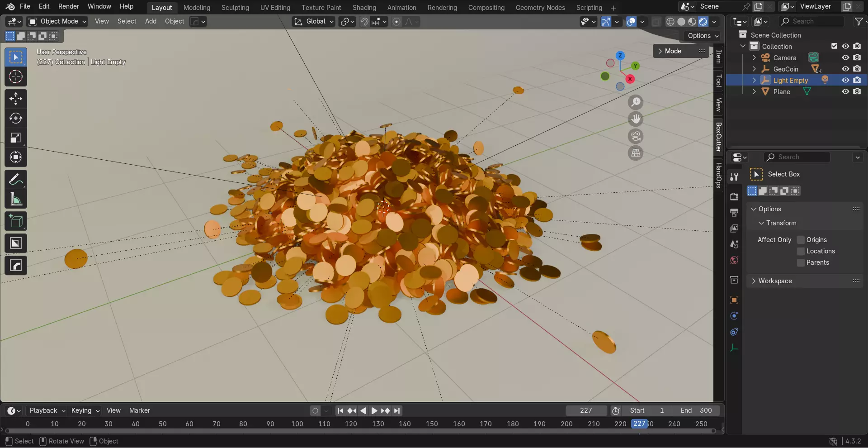The width and height of the screenshot is (868, 448).
Task: Click the red X axis gizmo
Action: pos(629,79)
